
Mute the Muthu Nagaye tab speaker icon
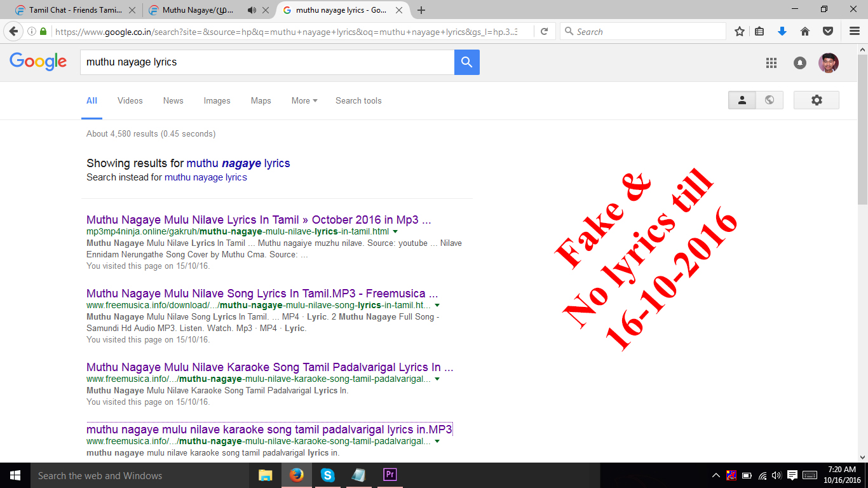(252, 10)
